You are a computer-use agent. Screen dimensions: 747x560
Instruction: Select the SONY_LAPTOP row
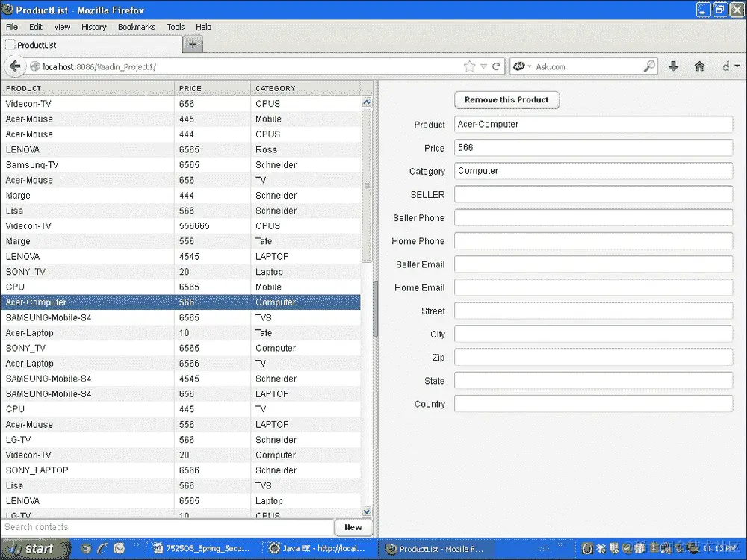(x=181, y=470)
